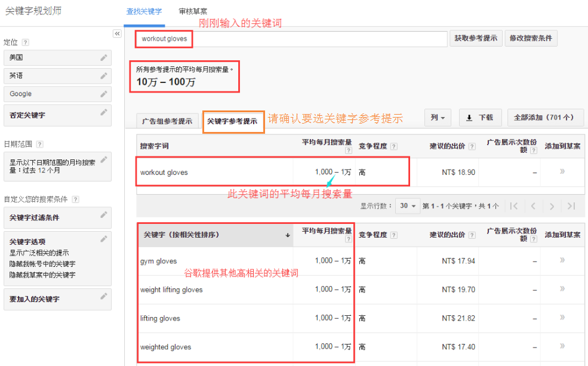Edit the date range pencil icon

(104, 159)
